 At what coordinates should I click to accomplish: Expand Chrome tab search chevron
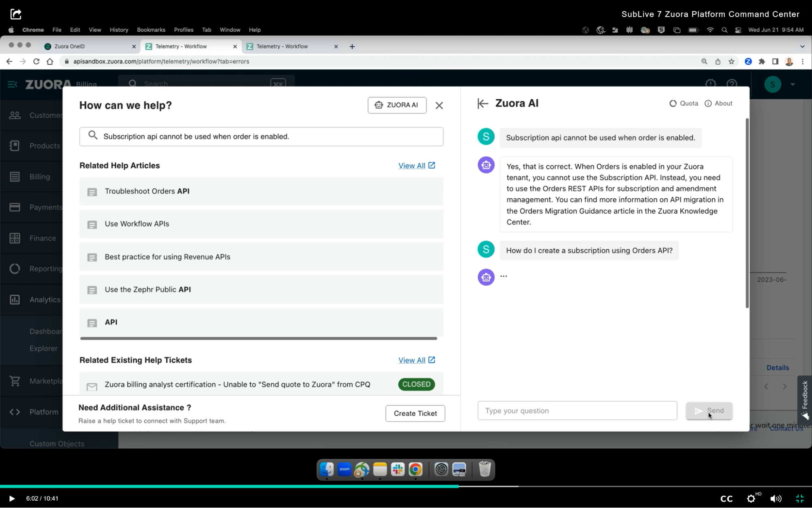(x=802, y=46)
